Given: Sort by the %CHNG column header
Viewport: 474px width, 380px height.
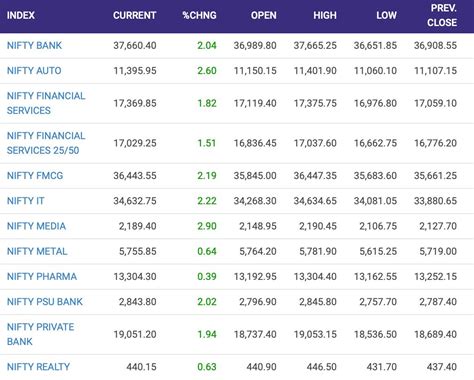Looking at the screenshot, I should click(x=199, y=15).
